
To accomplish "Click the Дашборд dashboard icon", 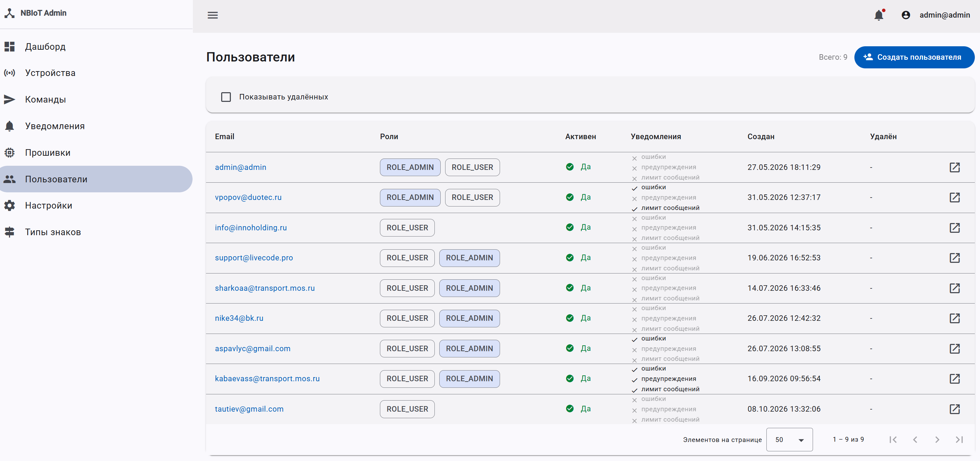I will tap(10, 46).
